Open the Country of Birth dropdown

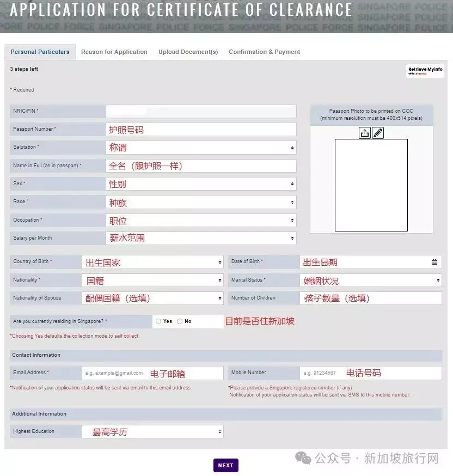tap(152, 262)
